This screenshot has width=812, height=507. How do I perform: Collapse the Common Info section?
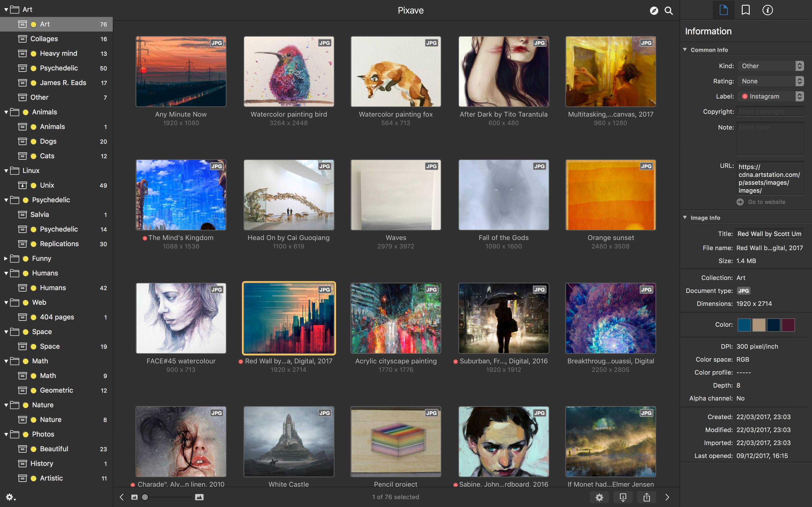point(685,50)
